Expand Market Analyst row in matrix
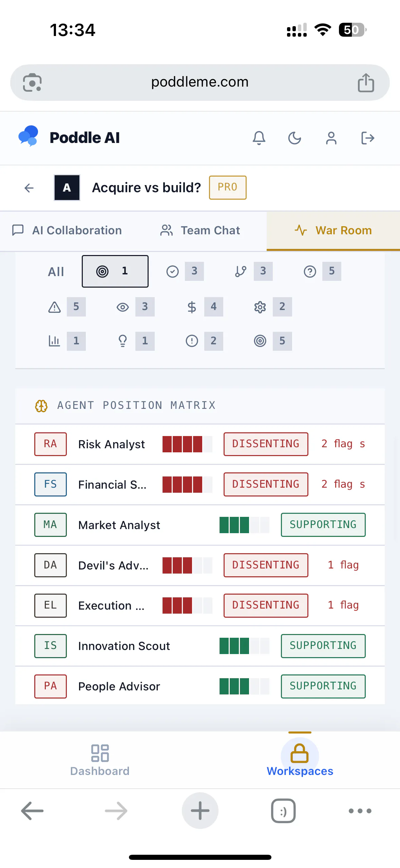 click(200, 525)
